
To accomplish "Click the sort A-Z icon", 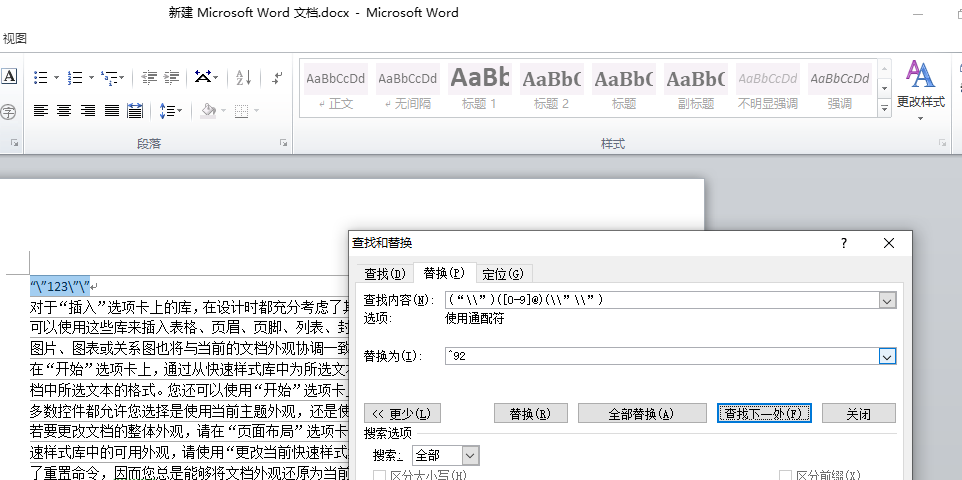I will (x=243, y=77).
